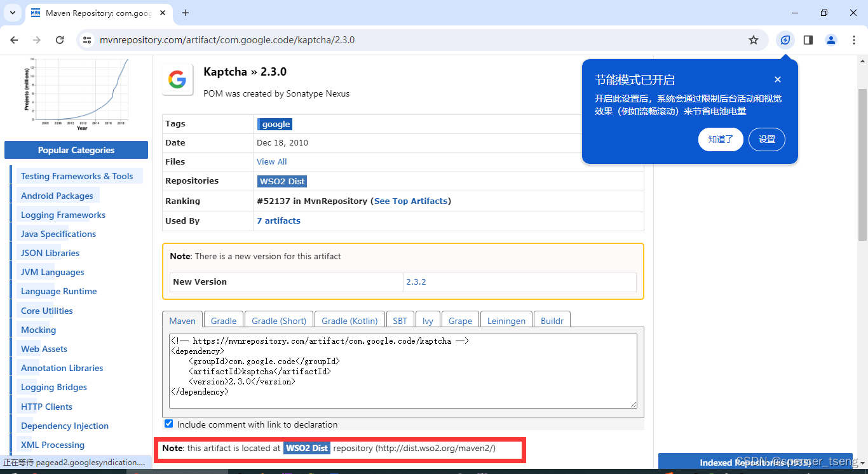Open site information icon in address bar

pyautogui.click(x=86, y=39)
